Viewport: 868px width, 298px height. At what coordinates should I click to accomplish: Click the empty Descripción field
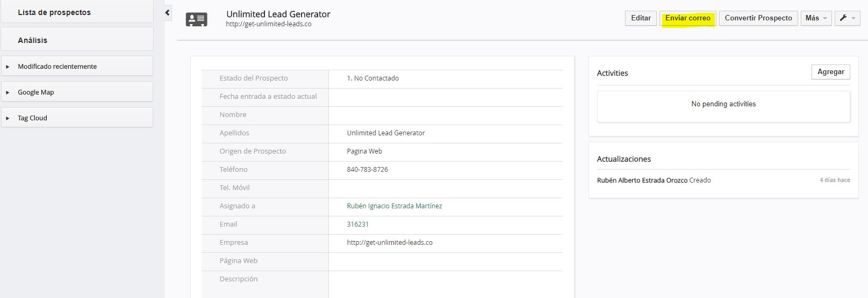(x=446, y=285)
